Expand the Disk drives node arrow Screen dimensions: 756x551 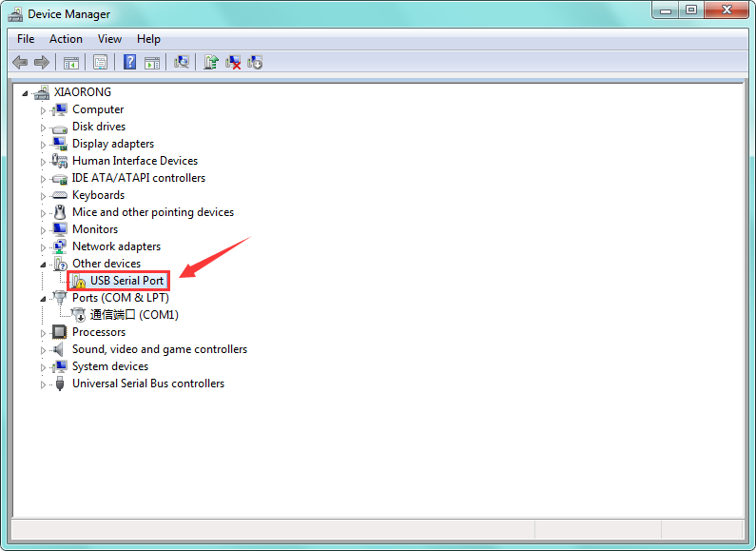coord(43,128)
